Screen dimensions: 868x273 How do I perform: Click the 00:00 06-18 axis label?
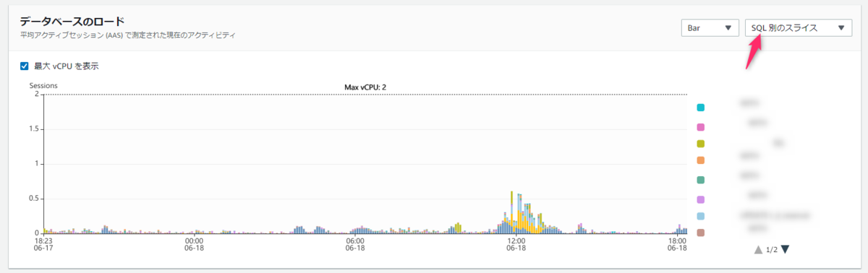click(x=195, y=244)
